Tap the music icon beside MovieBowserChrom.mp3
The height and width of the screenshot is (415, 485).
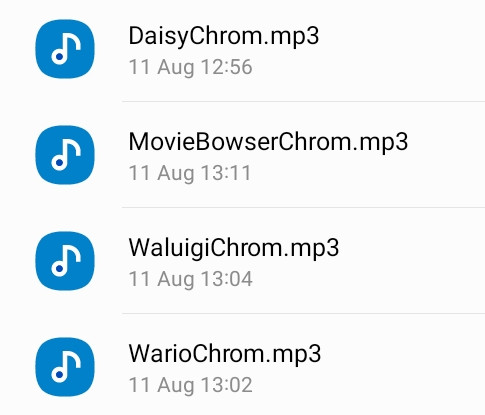point(65,155)
